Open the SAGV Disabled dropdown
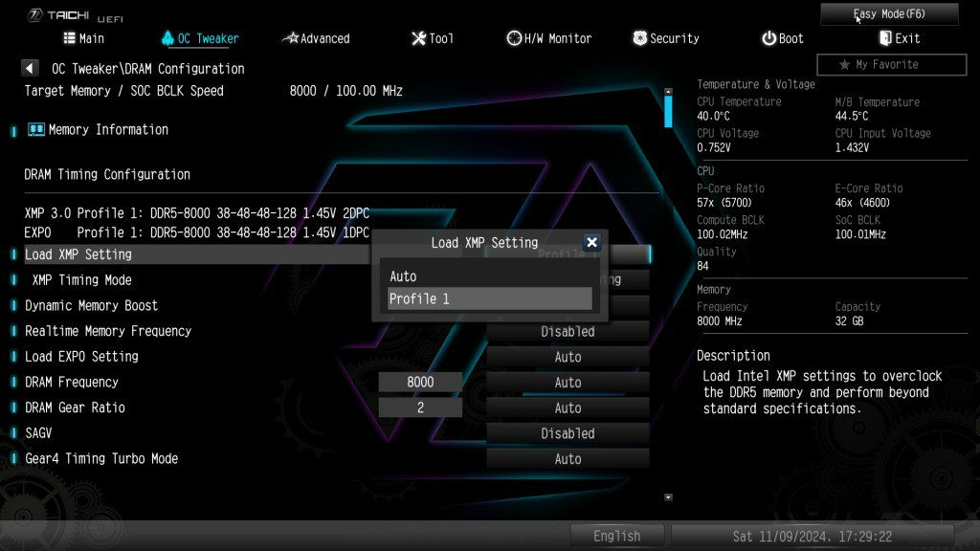 point(568,433)
